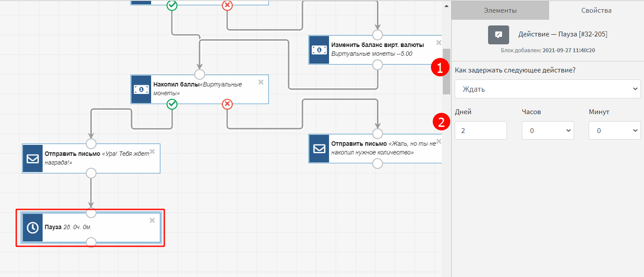Close the «Ура! Тебя ждет награда!» letter block
This screenshot has height=277, width=644.
152,151
